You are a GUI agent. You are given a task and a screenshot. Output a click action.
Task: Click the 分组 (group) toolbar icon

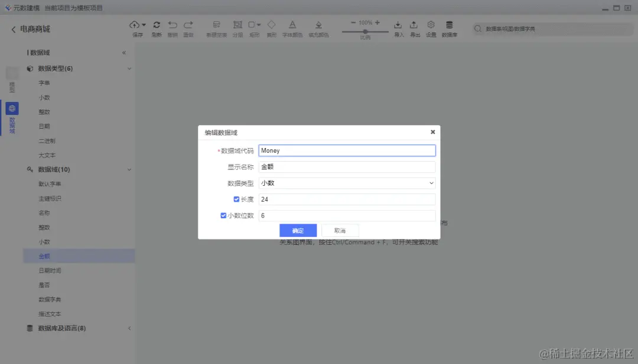[x=237, y=25]
